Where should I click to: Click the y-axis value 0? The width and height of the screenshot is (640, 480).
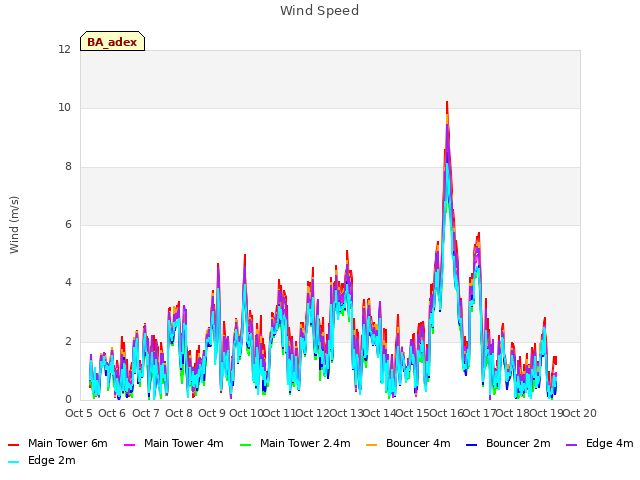point(68,400)
